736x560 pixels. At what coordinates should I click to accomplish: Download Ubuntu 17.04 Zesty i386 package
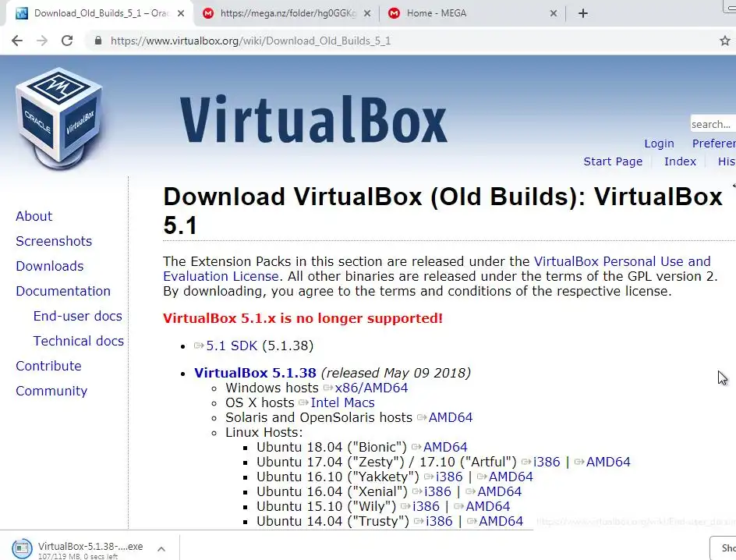point(547,462)
